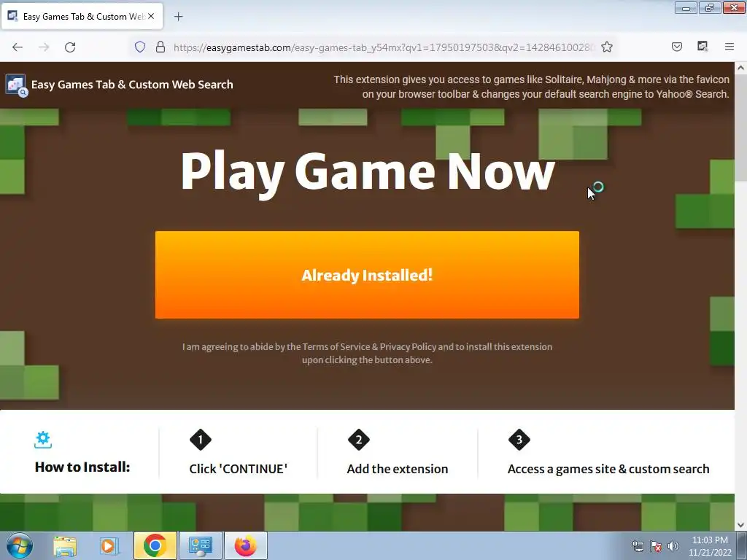Screen dimensions: 747x560
Task: Click the forward navigation arrow
Action: [x=44, y=47]
